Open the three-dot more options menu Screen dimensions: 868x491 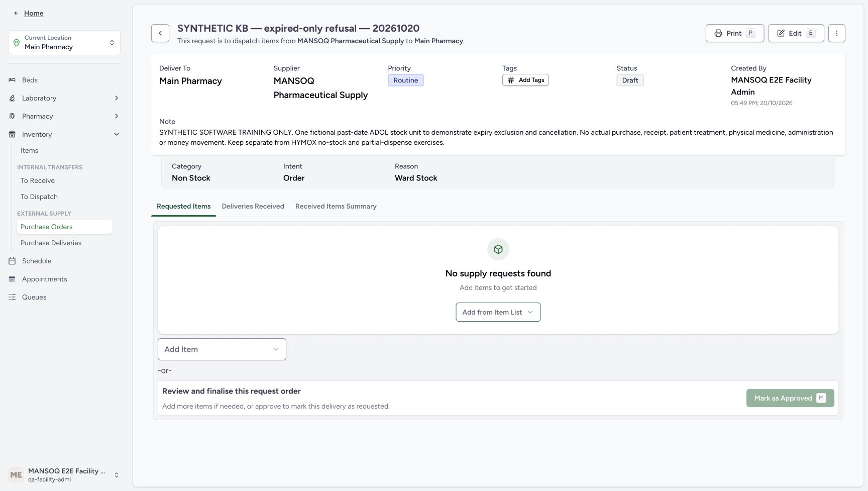[x=836, y=33]
